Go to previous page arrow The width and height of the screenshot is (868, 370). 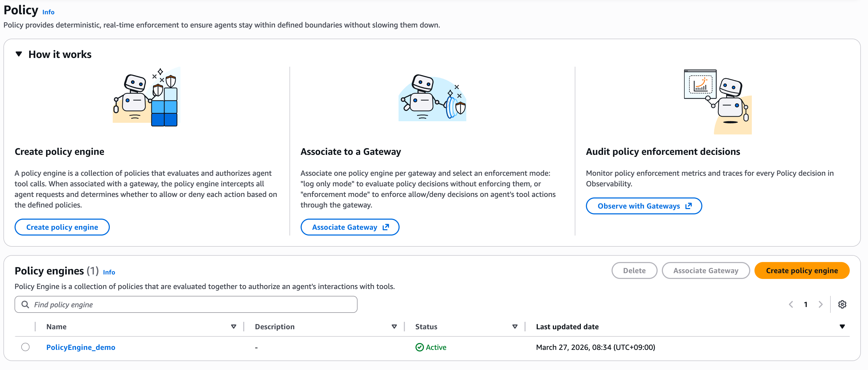point(791,305)
